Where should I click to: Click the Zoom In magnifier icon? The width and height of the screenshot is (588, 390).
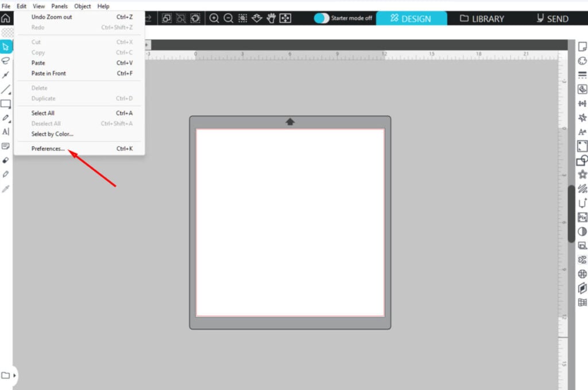(214, 18)
